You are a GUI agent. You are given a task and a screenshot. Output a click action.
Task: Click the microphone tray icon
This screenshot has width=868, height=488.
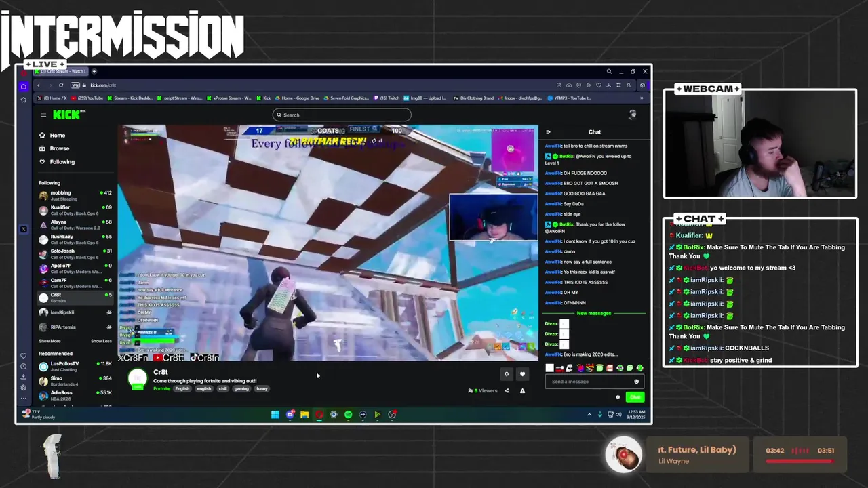pyautogui.click(x=599, y=414)
